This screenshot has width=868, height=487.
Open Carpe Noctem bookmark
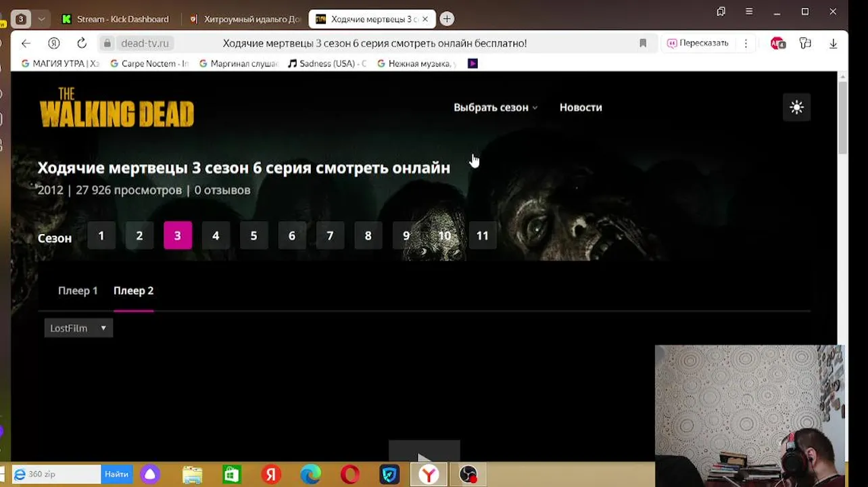pos(149,64)
